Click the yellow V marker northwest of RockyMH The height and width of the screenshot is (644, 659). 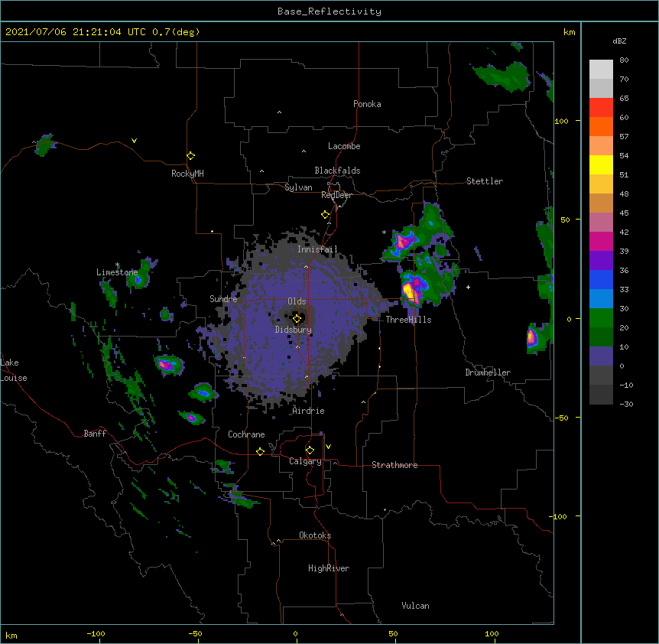coord(134,141)
